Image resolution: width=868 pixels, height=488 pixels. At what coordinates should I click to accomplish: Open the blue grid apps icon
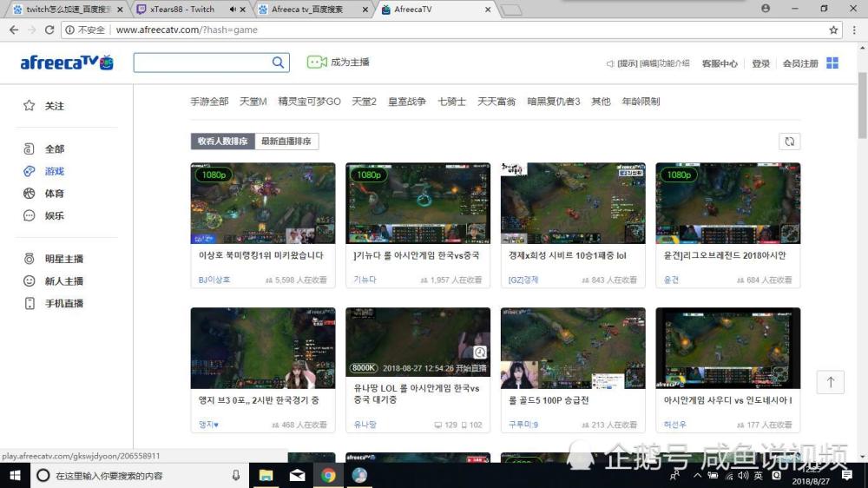point(832,63)
